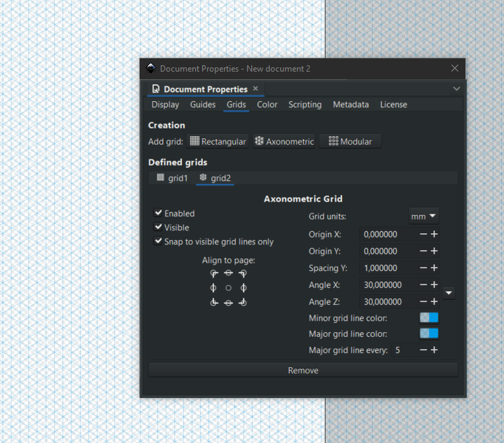Close the Document Properties dialog window
504x443 pixels.
[454, 69]
